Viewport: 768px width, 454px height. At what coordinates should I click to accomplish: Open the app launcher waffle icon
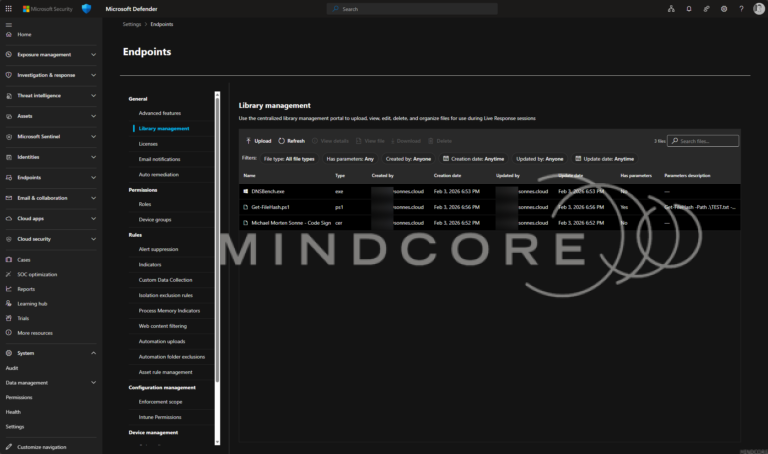pos(8,9)
